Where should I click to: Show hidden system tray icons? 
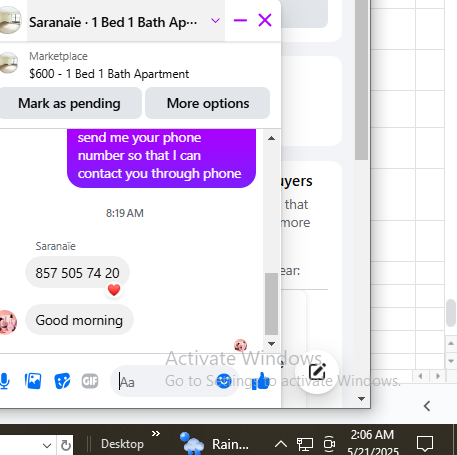pyautogui.click(x=281, y=444)
